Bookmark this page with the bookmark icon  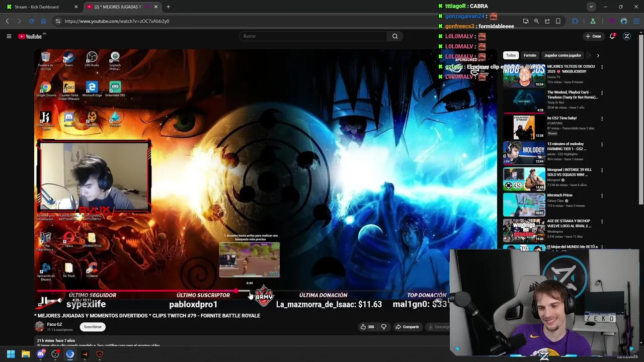(558, 21)
